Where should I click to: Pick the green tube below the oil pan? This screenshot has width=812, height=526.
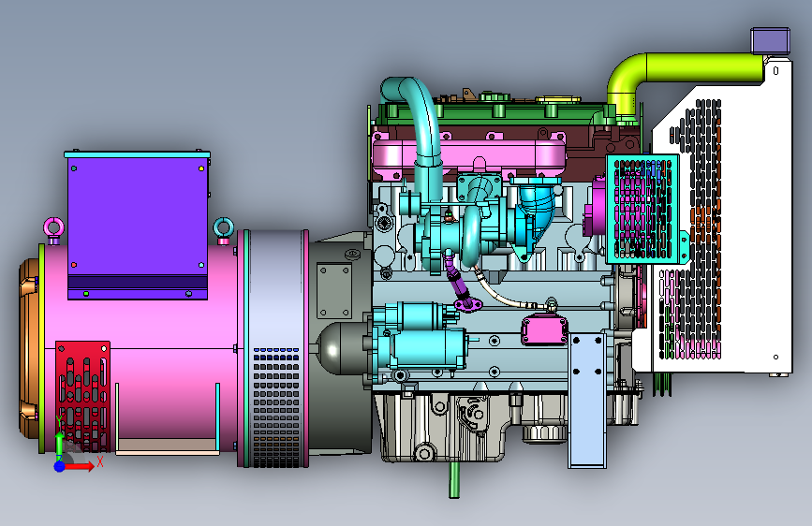click(454, 480)
